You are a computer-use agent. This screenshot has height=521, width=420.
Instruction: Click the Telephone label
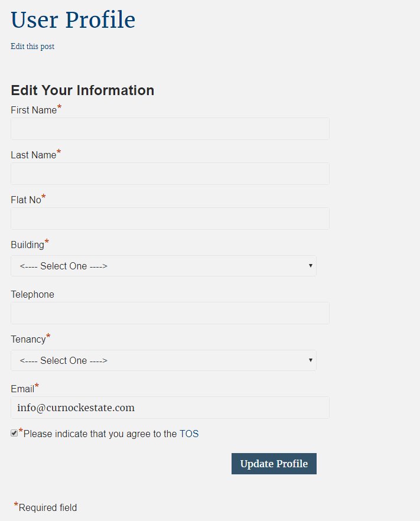[x=32, y=295]
